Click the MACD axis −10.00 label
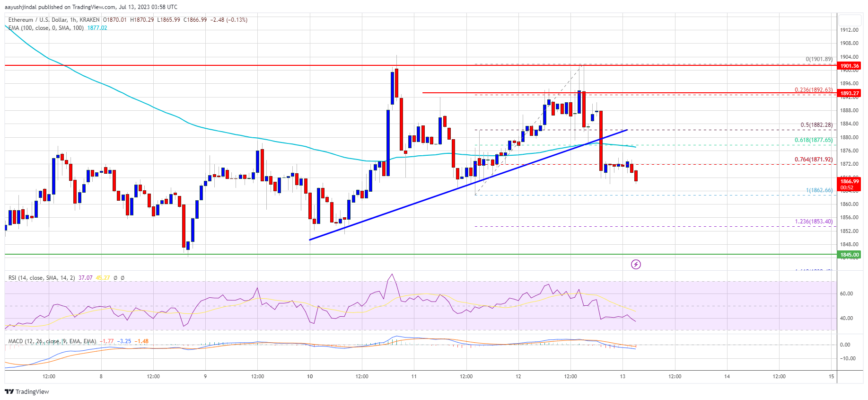The height and width of the screenshot is (400, 868). point(847,358)
